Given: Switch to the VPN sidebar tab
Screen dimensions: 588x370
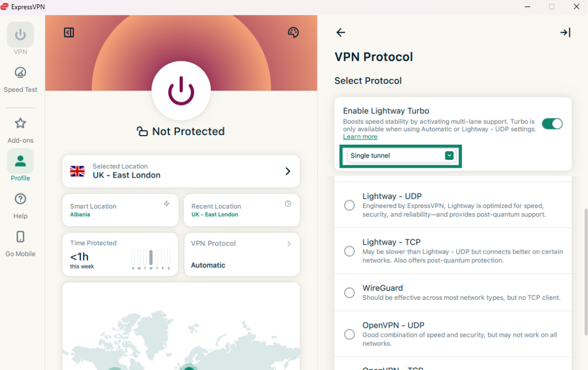Looking at the screenshot, I should tap(20, 39).
